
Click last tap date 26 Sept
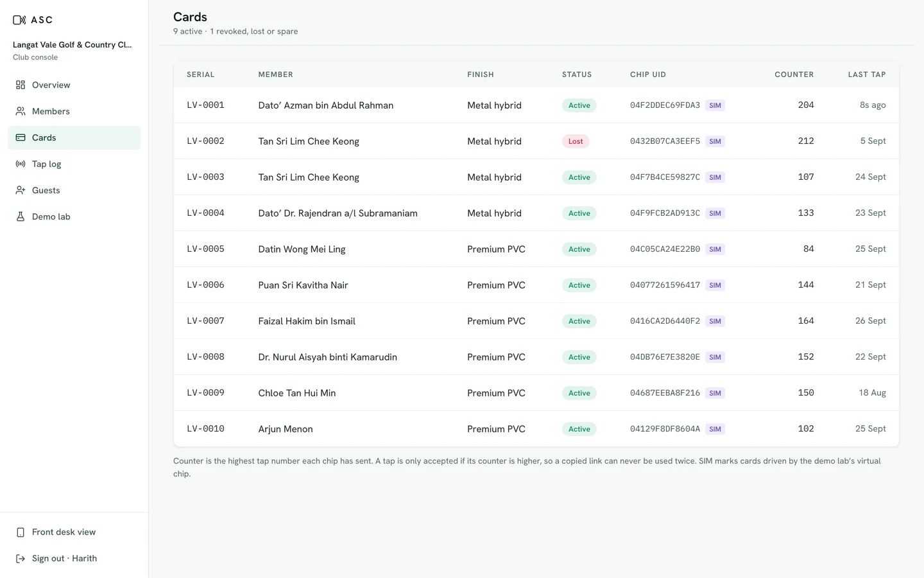(870, 321)
